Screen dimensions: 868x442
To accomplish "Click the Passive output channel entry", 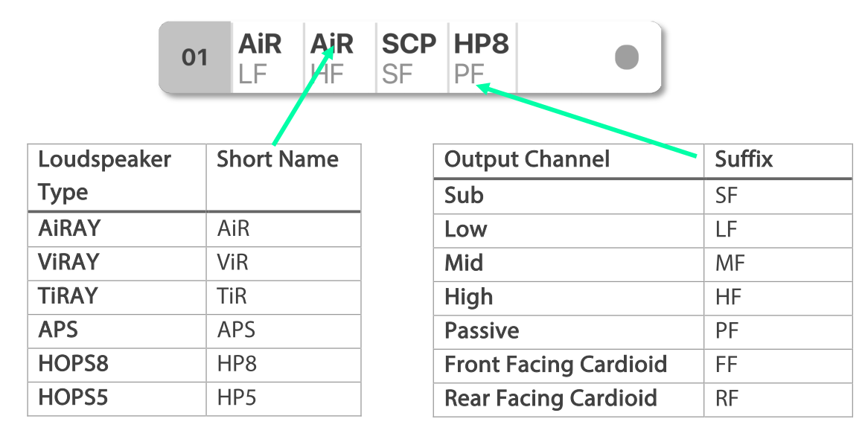I will click(x=482, y=330).
